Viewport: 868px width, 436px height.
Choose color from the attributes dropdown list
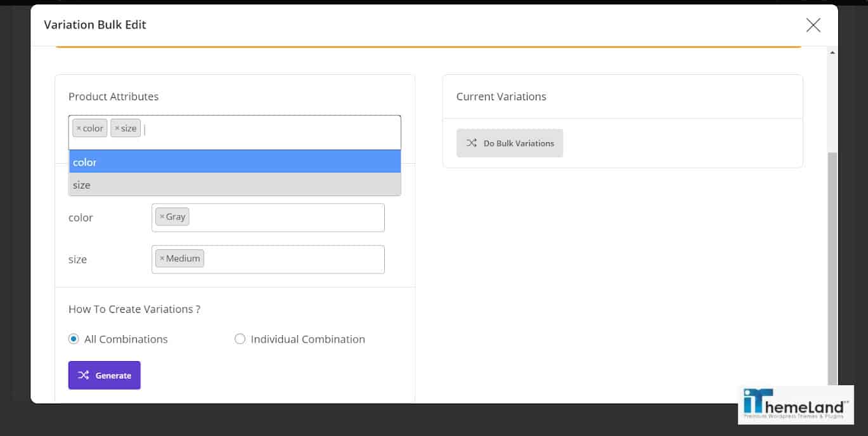click(x=235, y=162)
